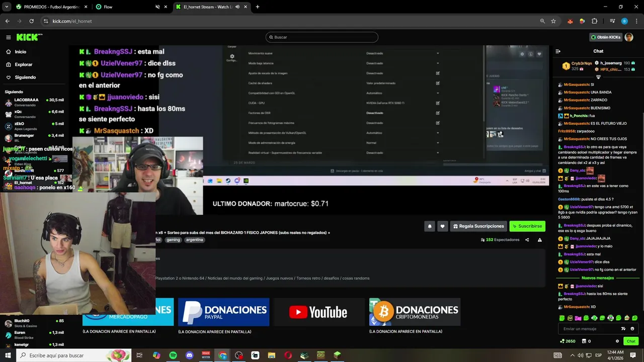Open Spotify from the taskbar
Viewport: 644px width, 362px height.
point(173,355)
